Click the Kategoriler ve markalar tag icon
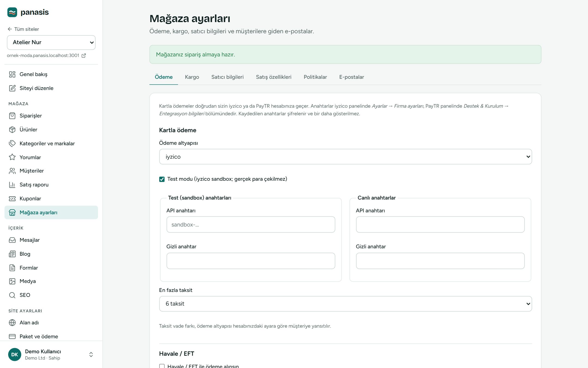The height and width of the screenshot is (368, 588). pyautogui.click(x=12, y=144)
